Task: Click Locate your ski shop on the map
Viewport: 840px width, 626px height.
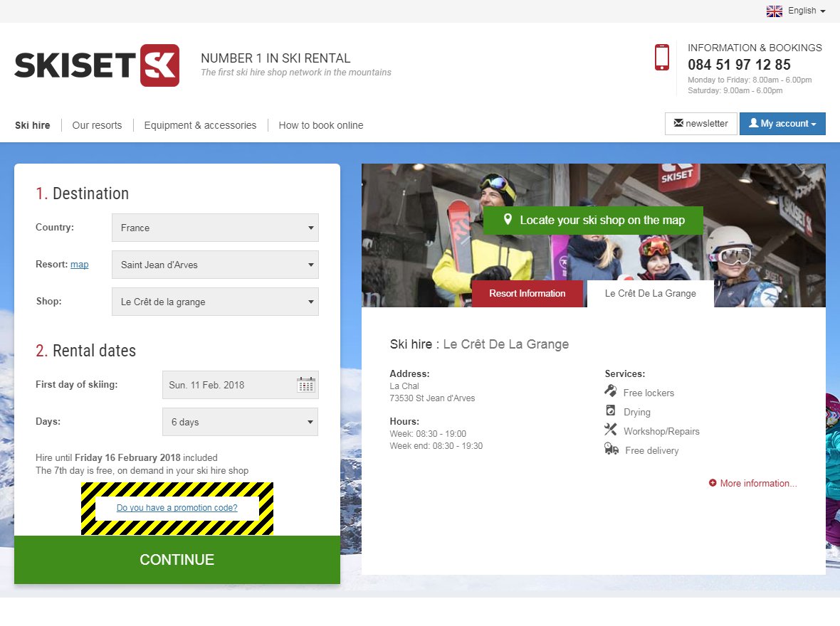Action: tap(594, 220)
